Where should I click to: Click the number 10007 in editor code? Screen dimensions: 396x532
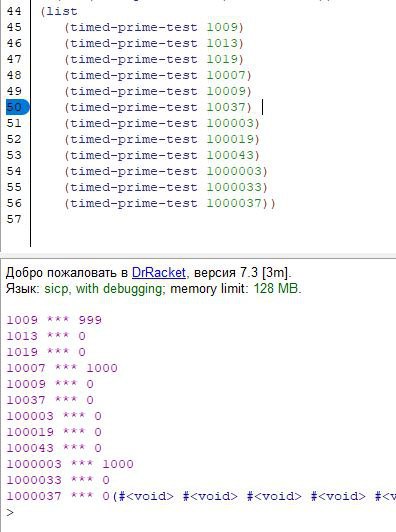(x=227, y=75)
